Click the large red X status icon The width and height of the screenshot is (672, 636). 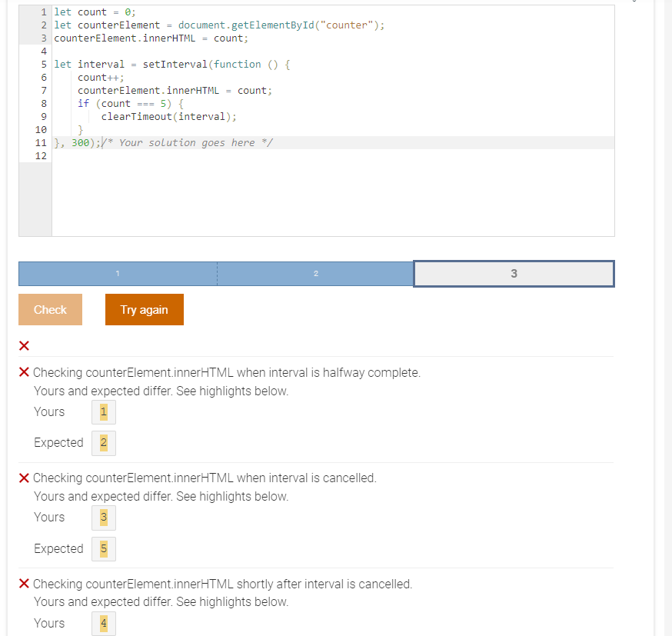tap(23, 345)
